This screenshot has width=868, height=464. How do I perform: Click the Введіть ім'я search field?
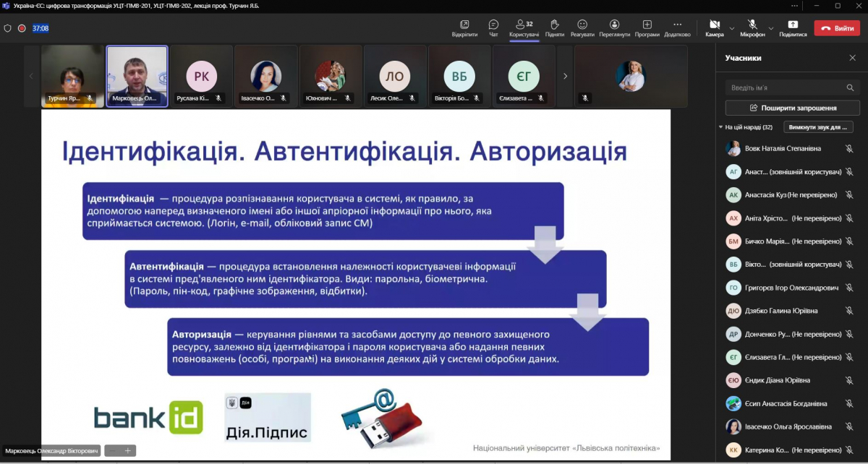(x=785, y=87)
